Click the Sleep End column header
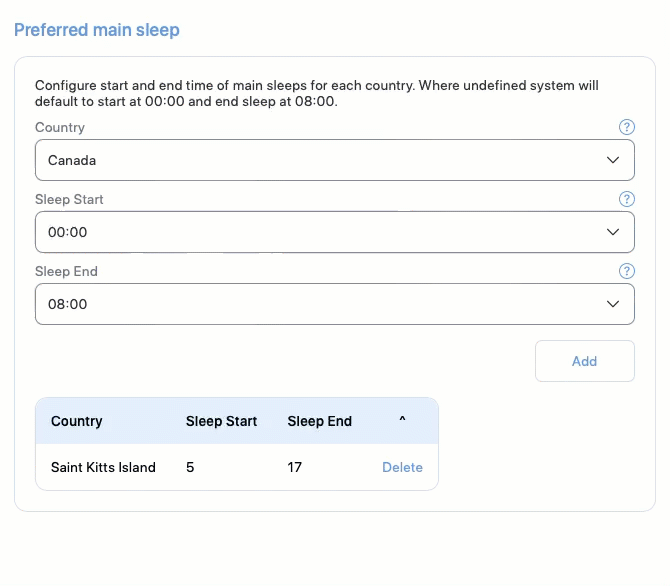Image resolution: width=670 pixels, height=586 pixels. pos(320,421)
